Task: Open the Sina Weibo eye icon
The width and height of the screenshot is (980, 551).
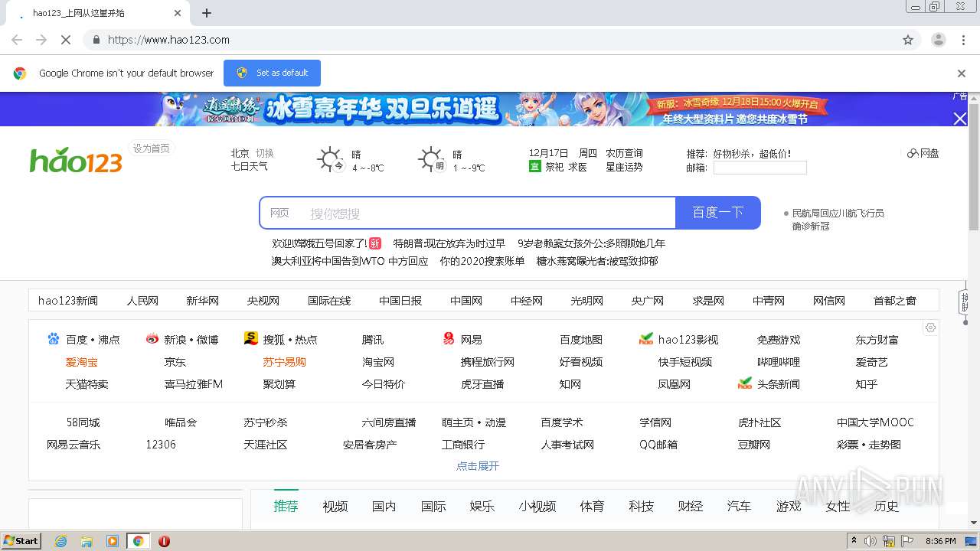Action: click(152, 339)
